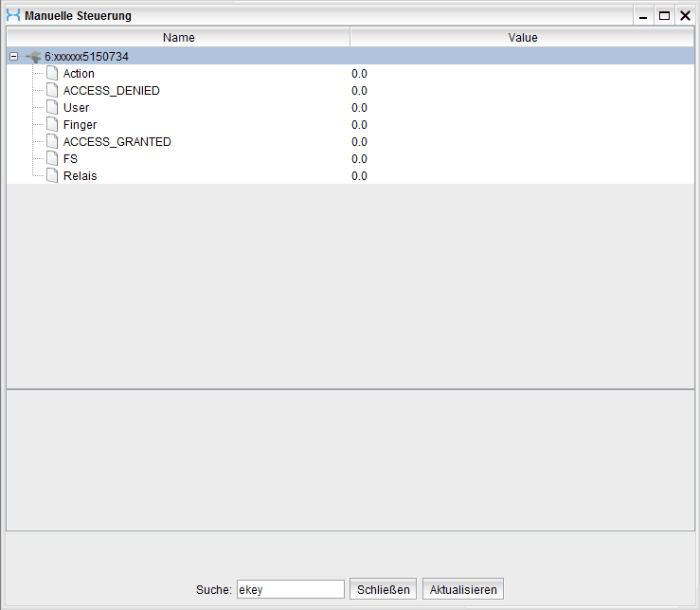Click the file icon beside User
Screen dimensions: 700x610
pyautogui.click(x=52, y=108)
